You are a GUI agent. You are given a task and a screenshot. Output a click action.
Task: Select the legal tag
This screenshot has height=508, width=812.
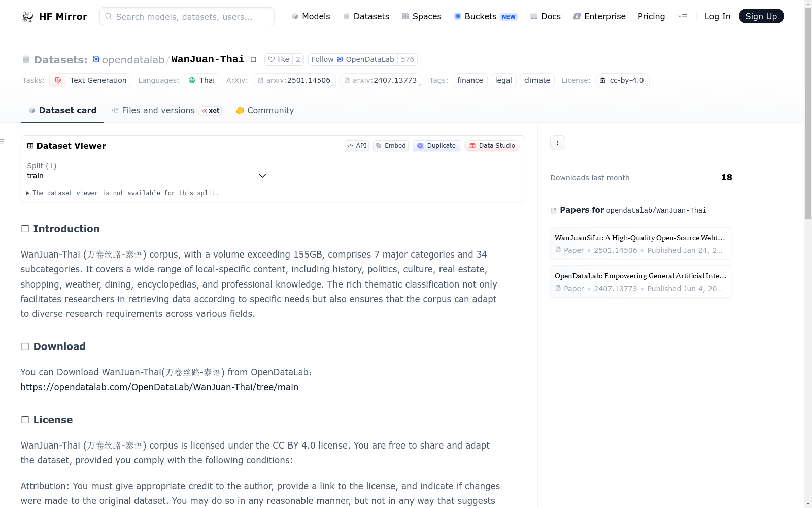[503, 80]
